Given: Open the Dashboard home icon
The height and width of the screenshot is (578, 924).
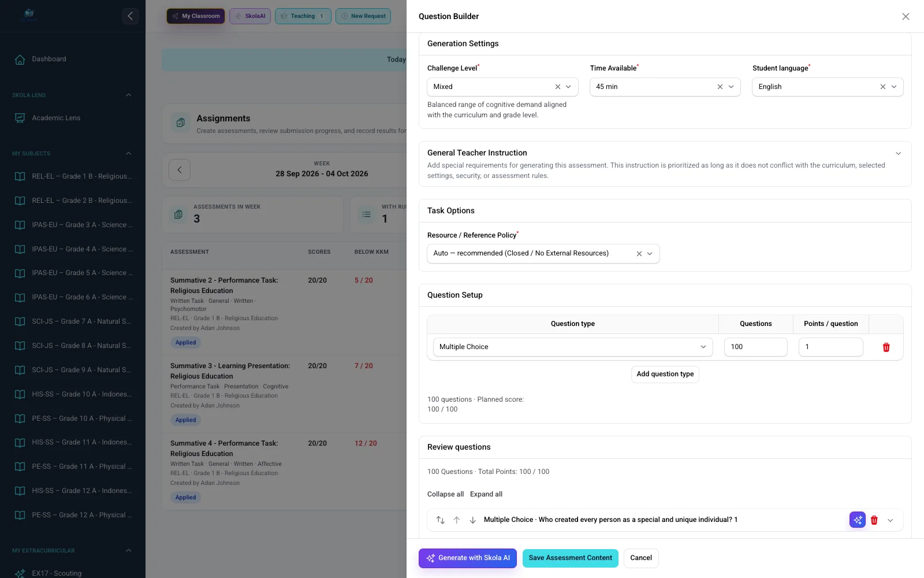Looking at the screenshot, I should point(20,59).
